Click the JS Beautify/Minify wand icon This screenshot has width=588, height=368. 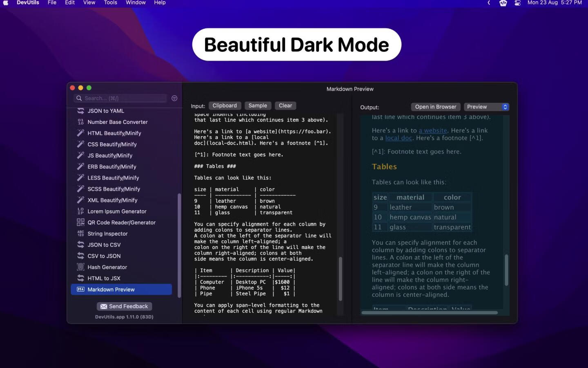(x=80, y=155)
